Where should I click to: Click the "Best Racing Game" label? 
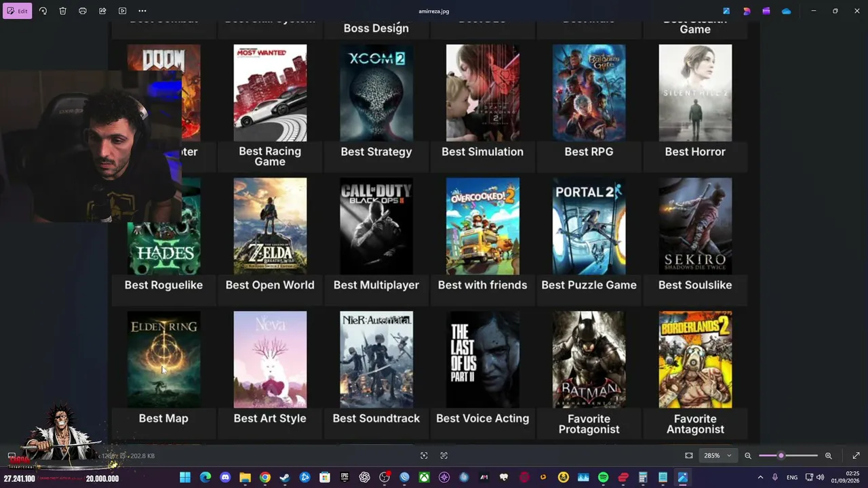[270, 157]
